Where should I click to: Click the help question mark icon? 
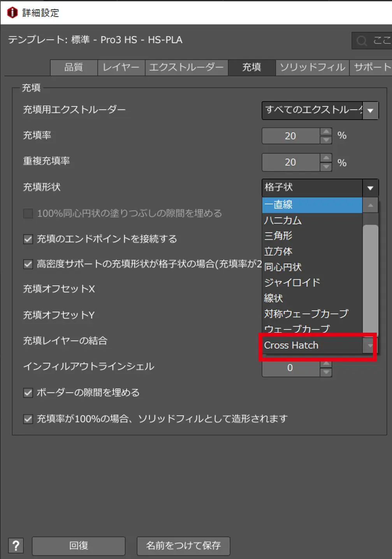16,546
